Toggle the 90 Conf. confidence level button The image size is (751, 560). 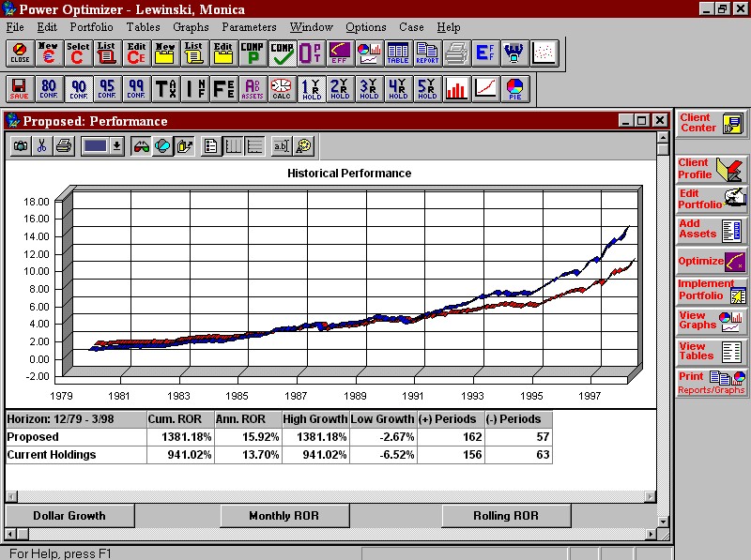click(78, 89)
